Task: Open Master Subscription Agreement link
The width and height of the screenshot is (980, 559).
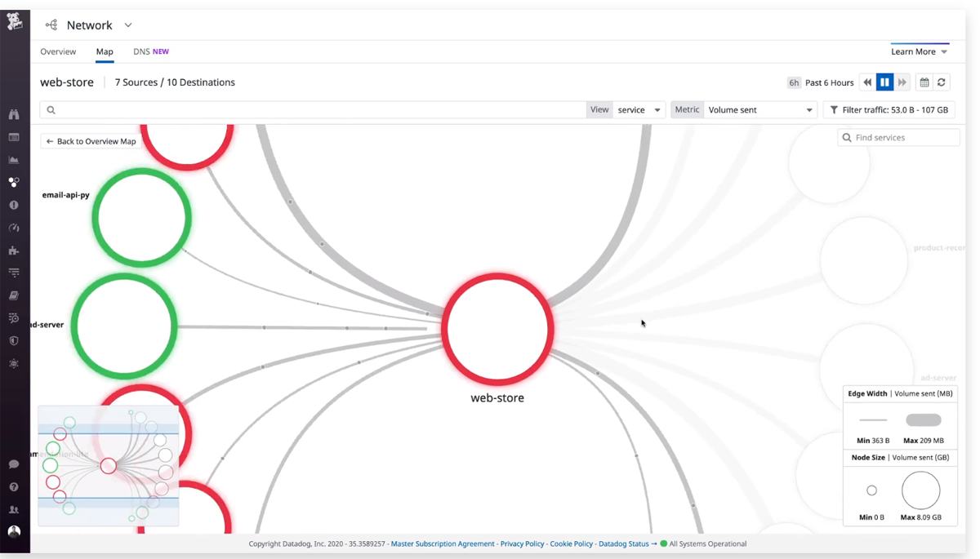Action: 443,543
